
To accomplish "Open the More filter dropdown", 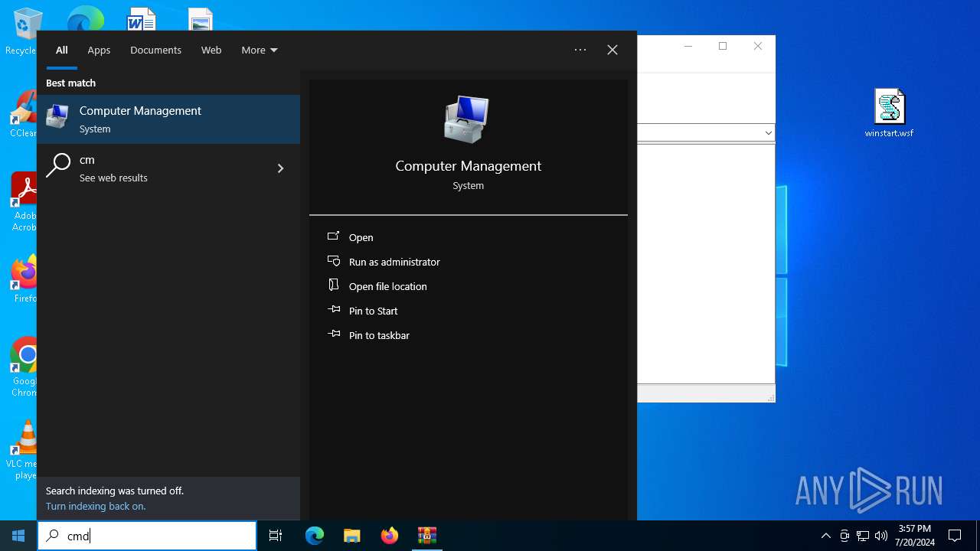I will 260,50.
